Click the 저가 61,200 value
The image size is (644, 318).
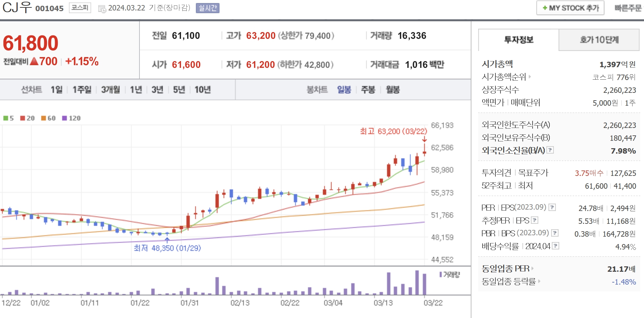[x=260, y=64]
